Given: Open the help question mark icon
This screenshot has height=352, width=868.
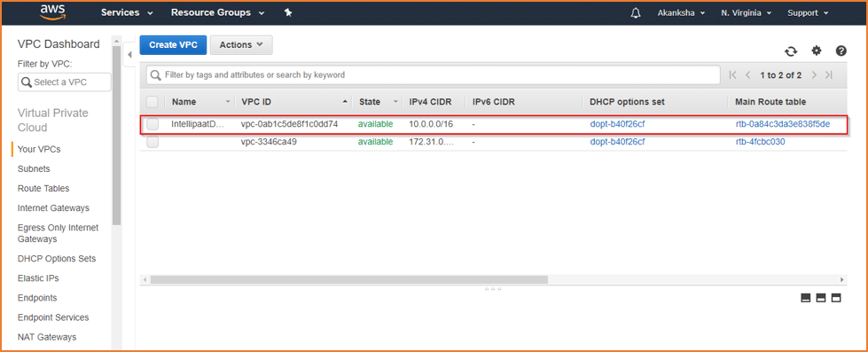Looking at the screenshot, I should click(x=841, y=51).
